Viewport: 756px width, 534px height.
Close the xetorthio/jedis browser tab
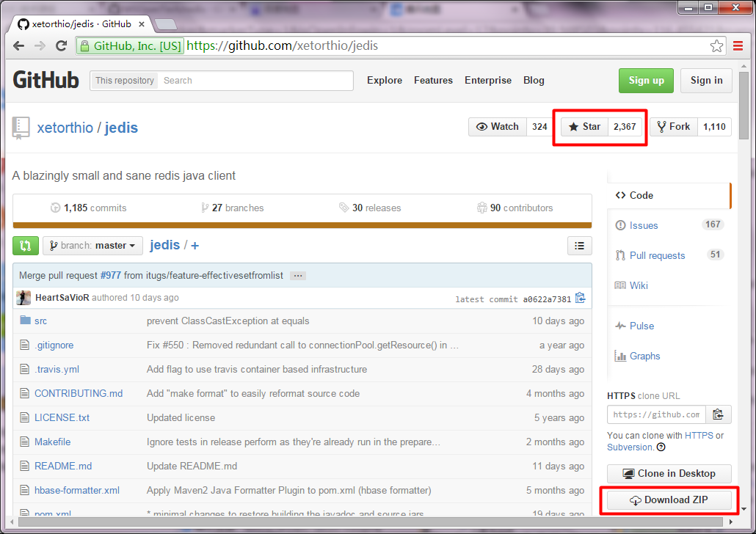click(141, 23)
